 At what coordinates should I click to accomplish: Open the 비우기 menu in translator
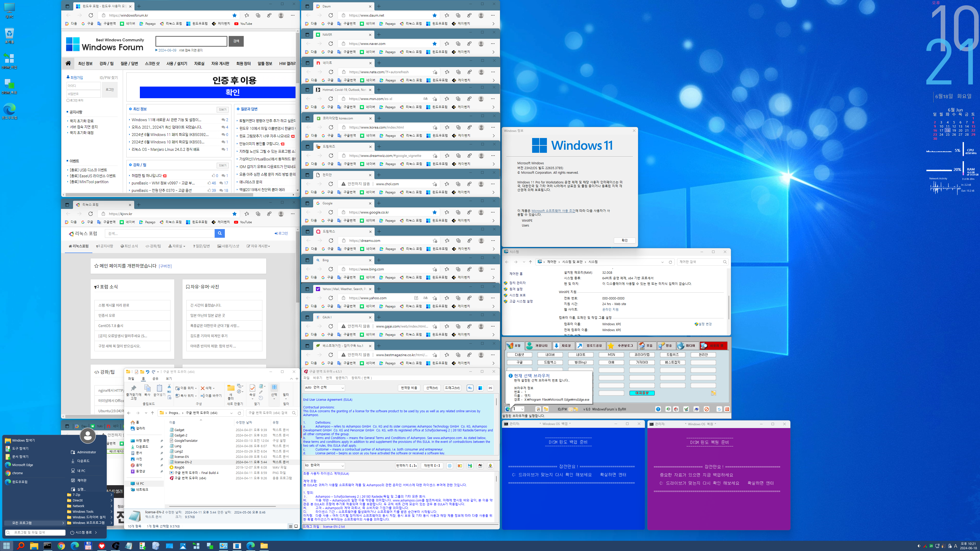317,378
